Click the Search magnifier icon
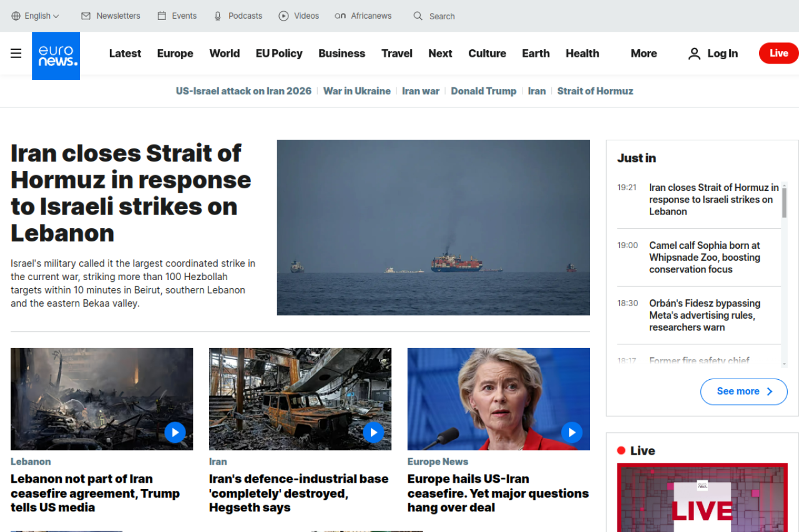Viewport: 799px width, 532px height. click(x=418, y=16)
